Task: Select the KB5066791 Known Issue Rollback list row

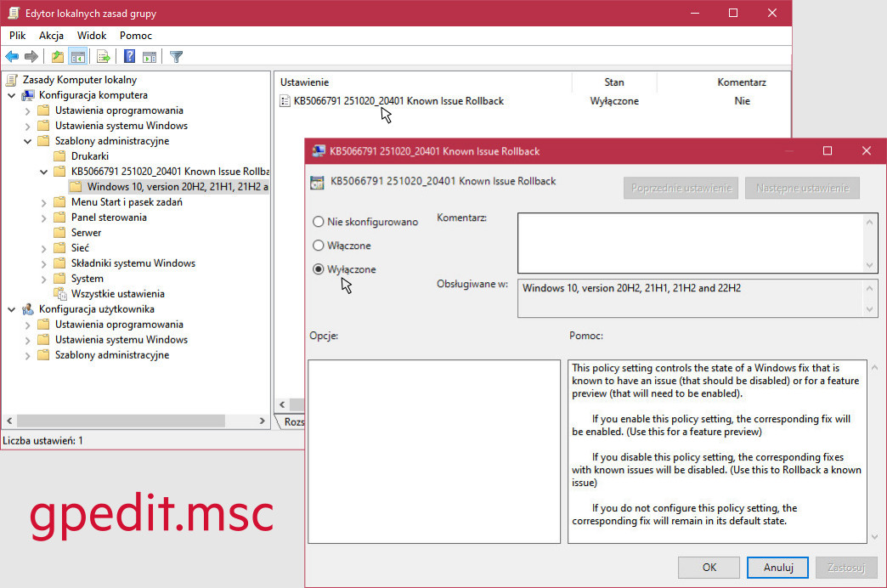Action: [398, 101]
